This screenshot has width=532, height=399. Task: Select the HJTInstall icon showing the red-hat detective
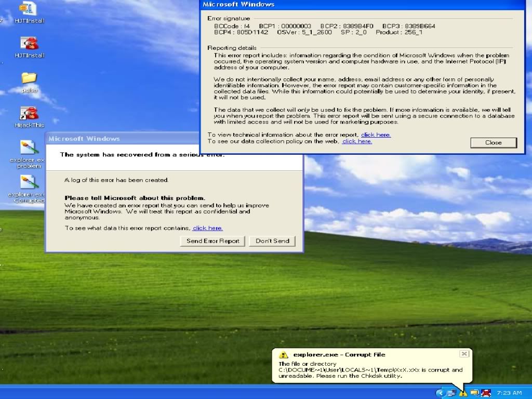point(29,47)
